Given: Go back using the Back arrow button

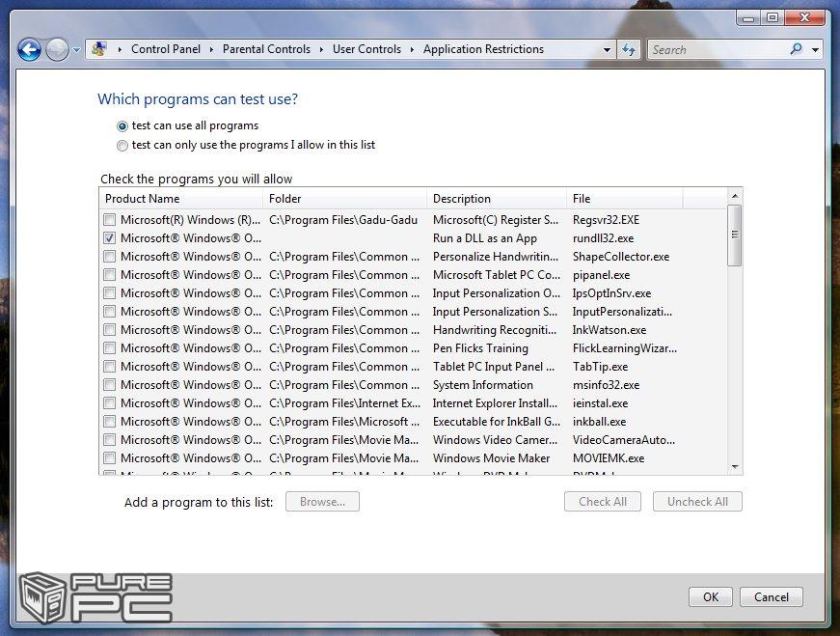Looking at the screenshot, I should 29,50.
